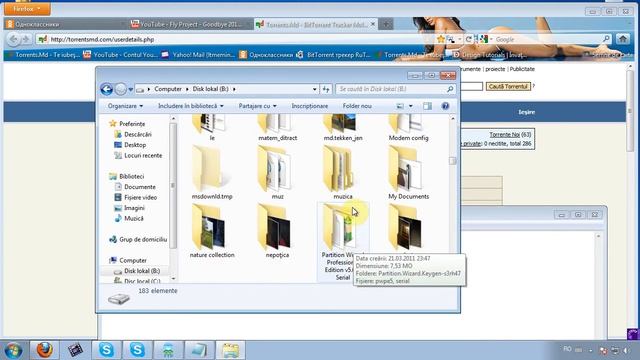Click the Windows Start button
Screen dimensions: 640x360
pos(13,351)
